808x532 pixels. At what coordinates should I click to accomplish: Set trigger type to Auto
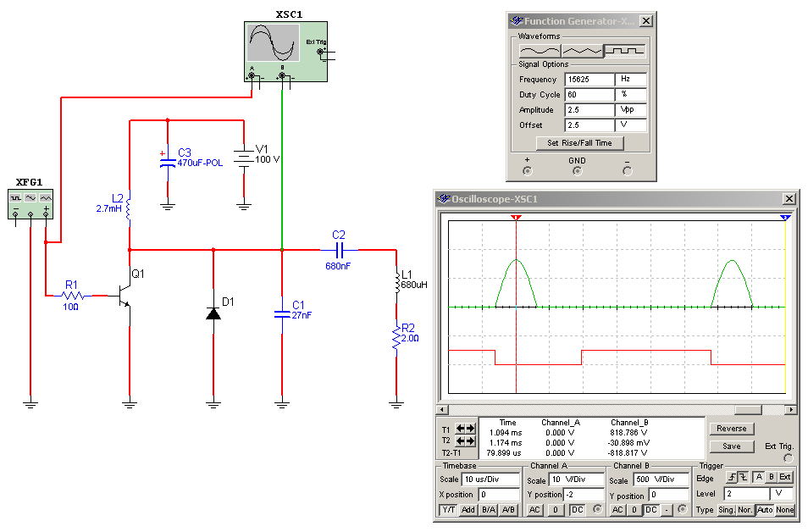765,510
